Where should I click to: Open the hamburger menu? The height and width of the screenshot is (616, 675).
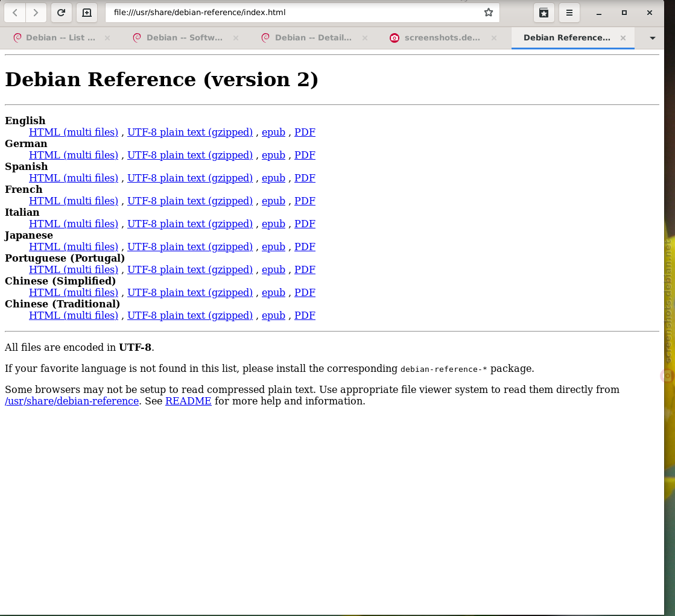(x=569, y=13)
